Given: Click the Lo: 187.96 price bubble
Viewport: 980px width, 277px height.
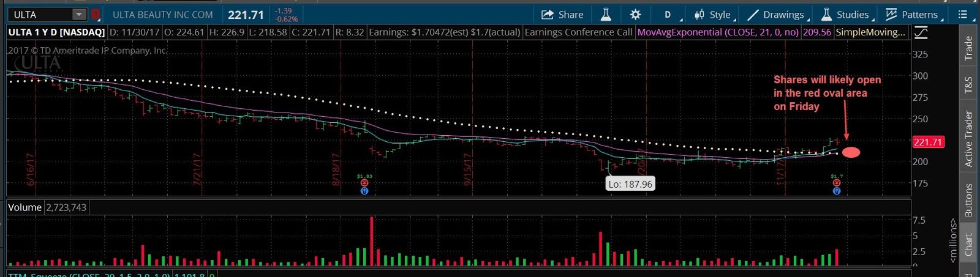Looking at the screenshot, I should [630, 184].
